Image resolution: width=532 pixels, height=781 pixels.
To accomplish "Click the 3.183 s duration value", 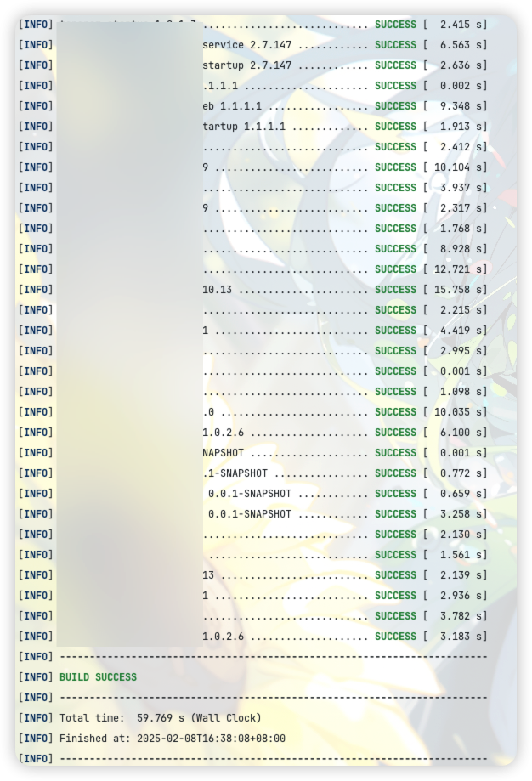I will [461, 637].
